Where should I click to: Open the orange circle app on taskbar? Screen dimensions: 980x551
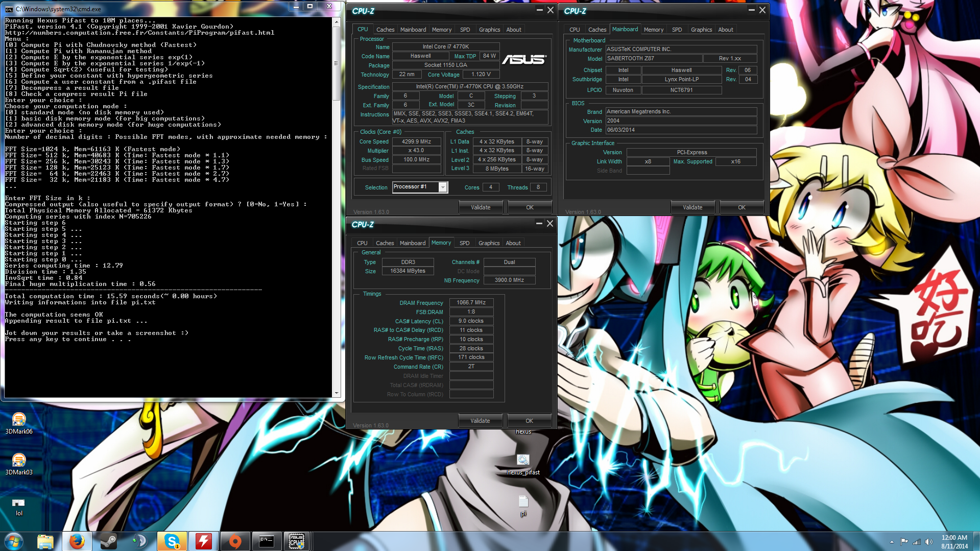[235, 541]
